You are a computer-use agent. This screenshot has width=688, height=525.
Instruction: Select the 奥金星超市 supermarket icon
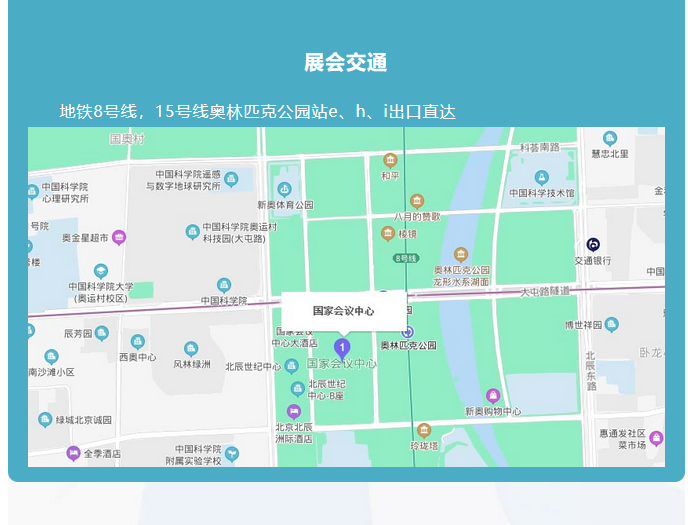pyautogui.click(x=119, y=238)
